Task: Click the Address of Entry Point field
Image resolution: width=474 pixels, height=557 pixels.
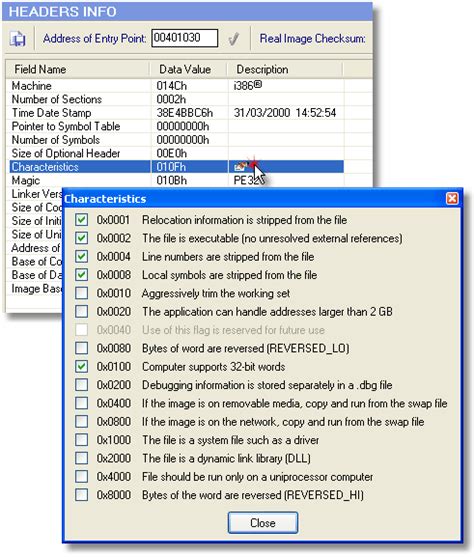Action: pos(185,38)
